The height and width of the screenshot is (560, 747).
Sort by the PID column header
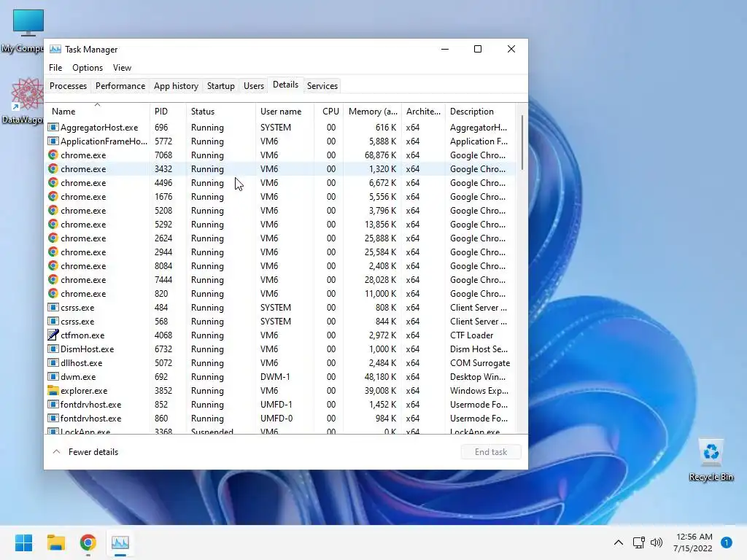(169, 111)
